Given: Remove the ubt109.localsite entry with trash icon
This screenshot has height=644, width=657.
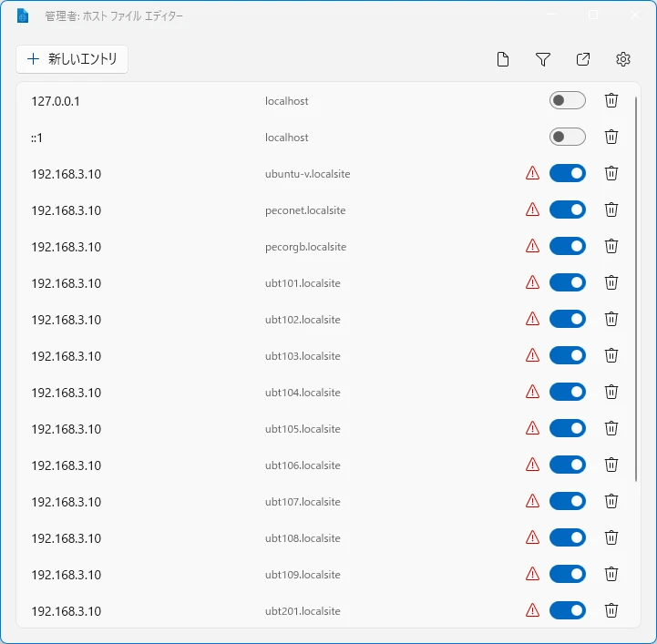Looking at the screenshot, I should point(611,574).
